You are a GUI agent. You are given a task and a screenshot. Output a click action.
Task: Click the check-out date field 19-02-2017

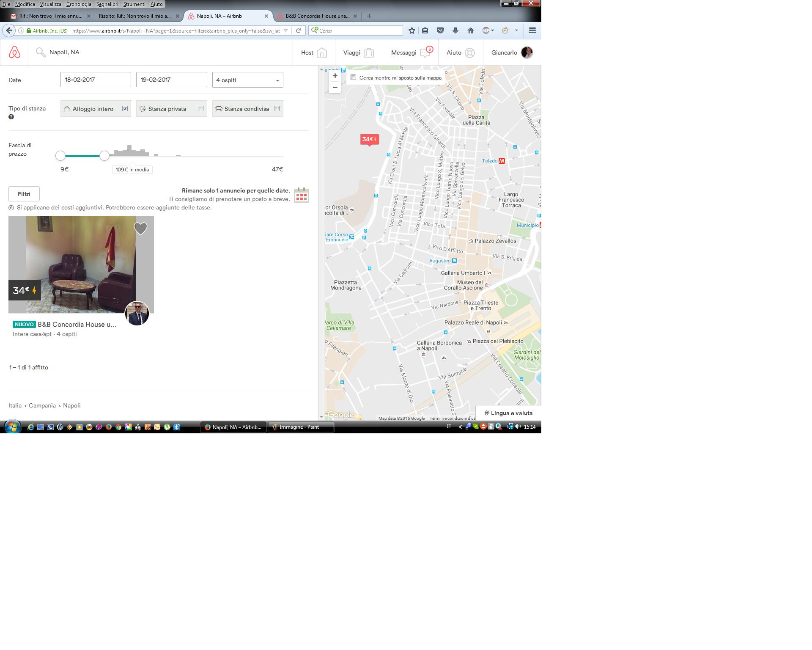click(x=171, y=80)
